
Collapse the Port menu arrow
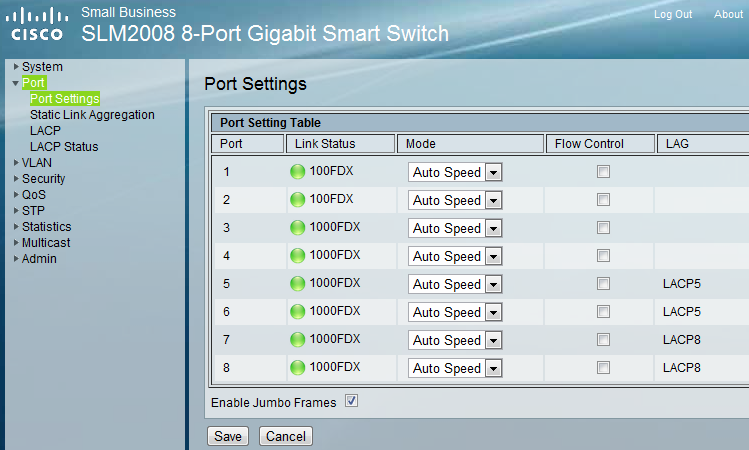pyautogui.click(x=15, y=83)
